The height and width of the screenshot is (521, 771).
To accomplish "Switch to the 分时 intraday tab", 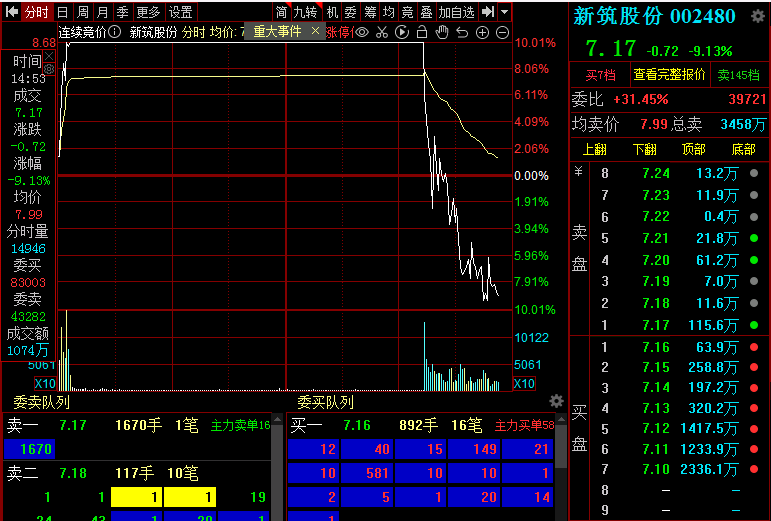I will pyautogui.click(x=37, y=11).
